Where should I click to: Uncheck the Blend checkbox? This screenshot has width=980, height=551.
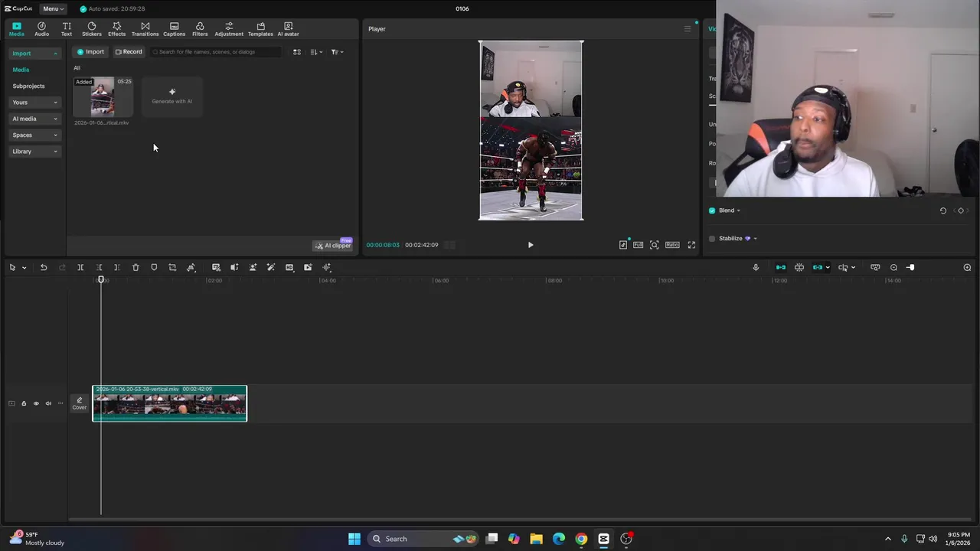712,210
